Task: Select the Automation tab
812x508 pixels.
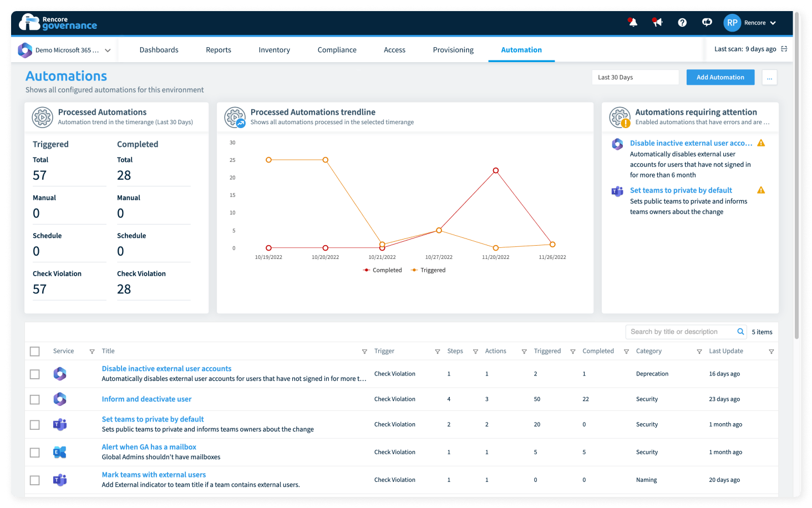Action: click(521, 50)
